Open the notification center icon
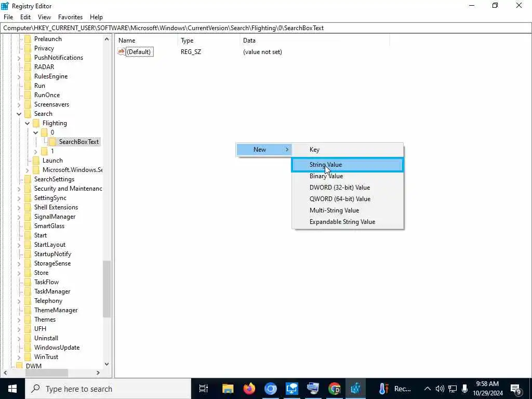 pos(515,389)
